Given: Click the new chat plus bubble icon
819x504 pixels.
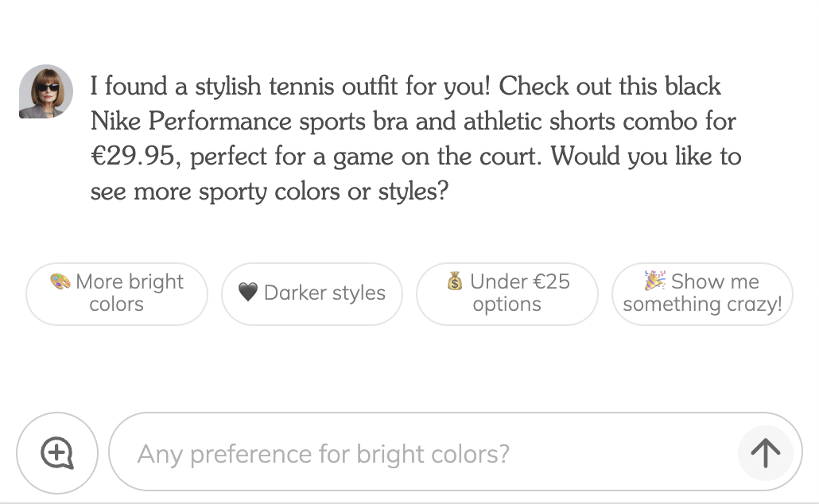Looking at the screenshot, I should (57, 453).
